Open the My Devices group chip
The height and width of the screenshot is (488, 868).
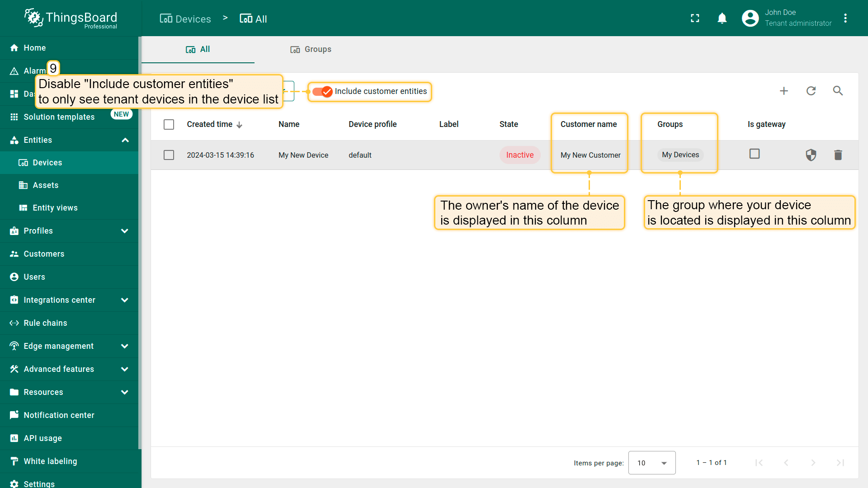pos(680,155)
